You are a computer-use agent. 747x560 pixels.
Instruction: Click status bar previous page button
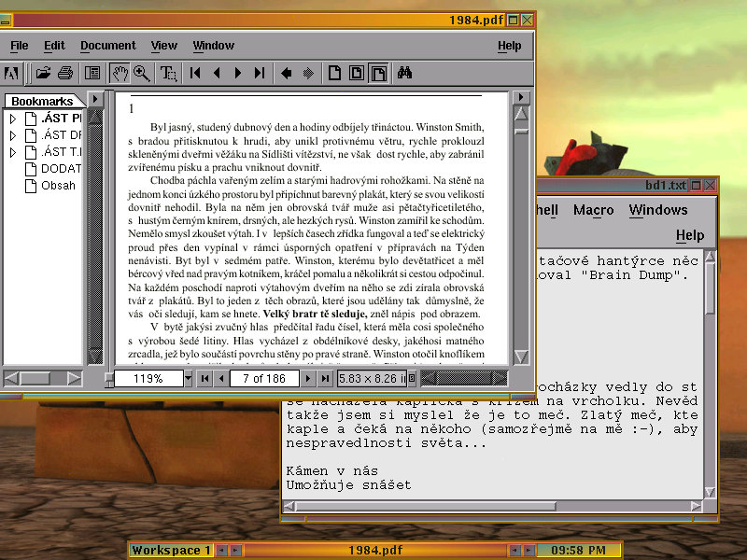(x=221, y=379)
